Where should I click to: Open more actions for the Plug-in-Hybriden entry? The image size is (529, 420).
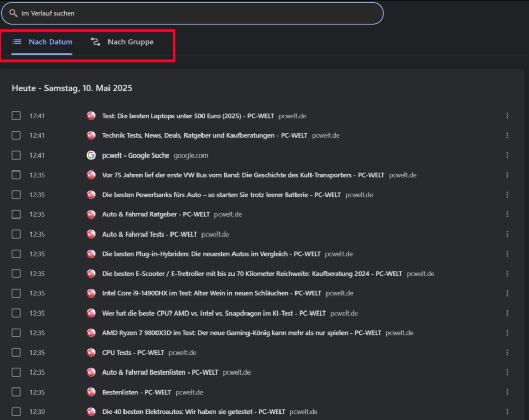(507, 254)
